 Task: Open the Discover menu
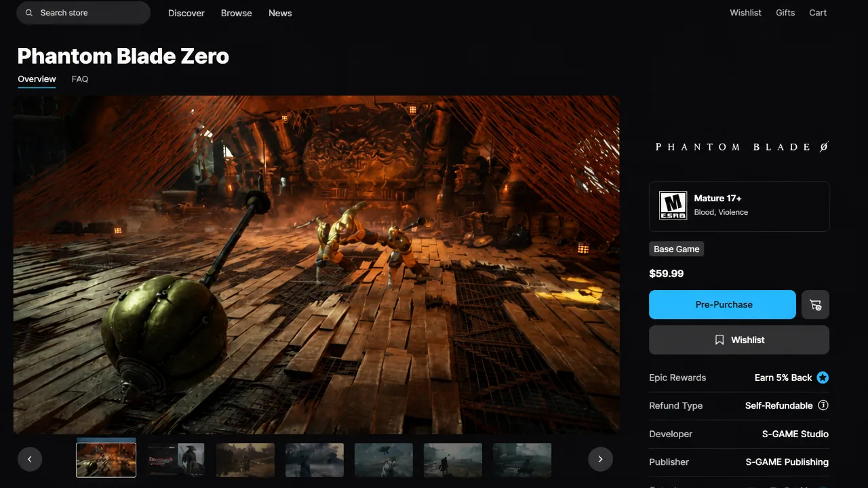(x=186, y=13)
